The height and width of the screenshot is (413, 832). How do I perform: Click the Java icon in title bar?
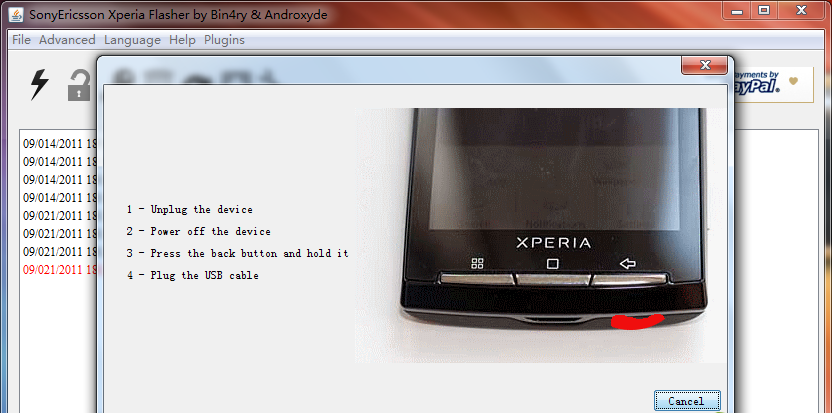(x=17, y=14)
